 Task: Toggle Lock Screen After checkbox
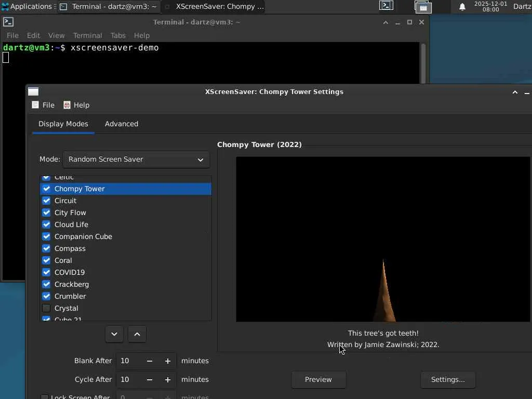tap(45, 396)
